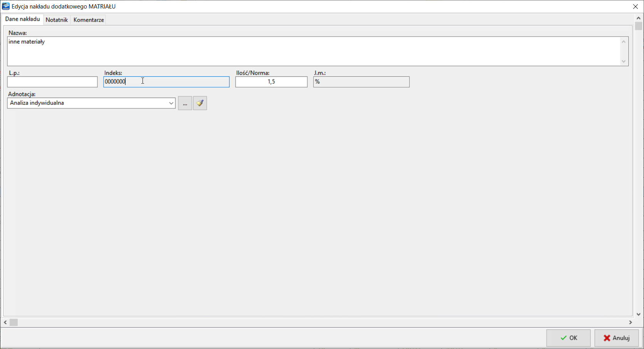This screenshot has height=349, width=644.
Task: Switch to the Komentarze tab
Action: pyautogui.click(x=89, y=20)
